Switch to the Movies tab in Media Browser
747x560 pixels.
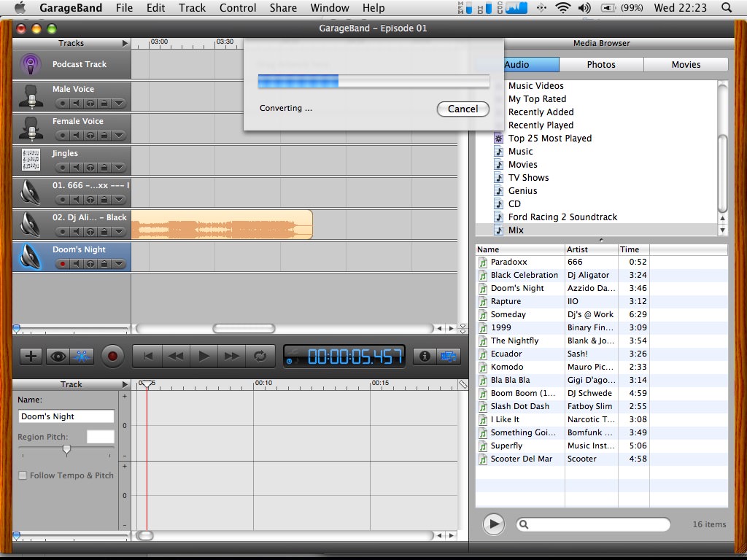pos(686,64)
